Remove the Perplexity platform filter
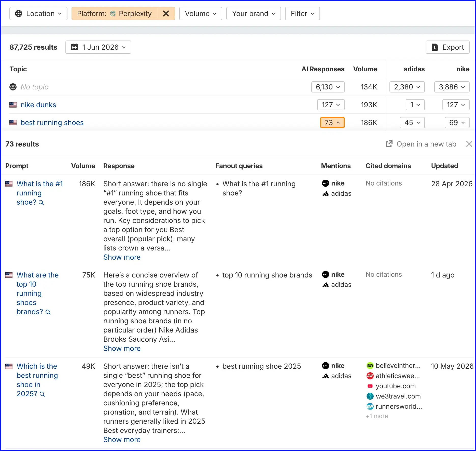The width and height of the screenshot is (476, 451). pos(166,14)
